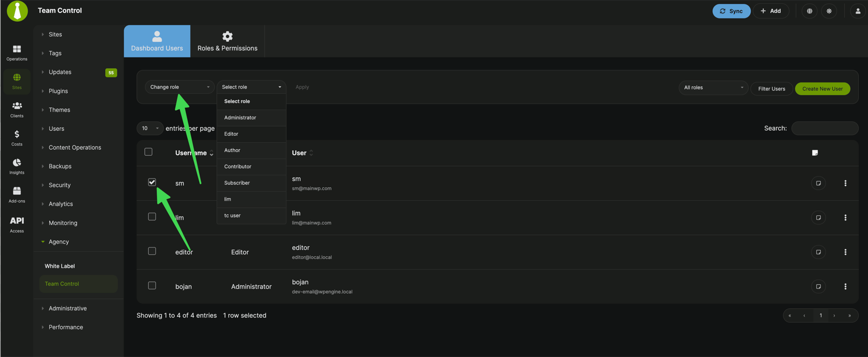Image resolution: width=868 pixels, height=357 pixels.
Task: Go to the last page arrow
Action: [x=850, y=315]
